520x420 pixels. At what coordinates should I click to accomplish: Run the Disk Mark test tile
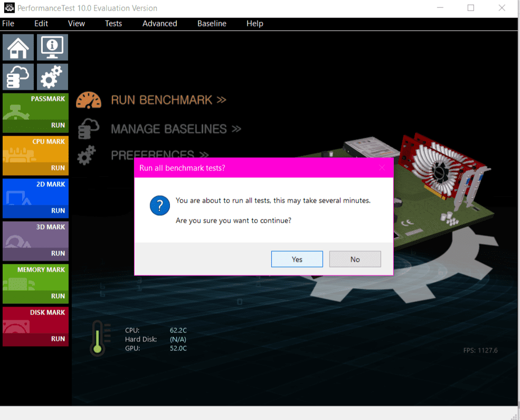[35, 327]
